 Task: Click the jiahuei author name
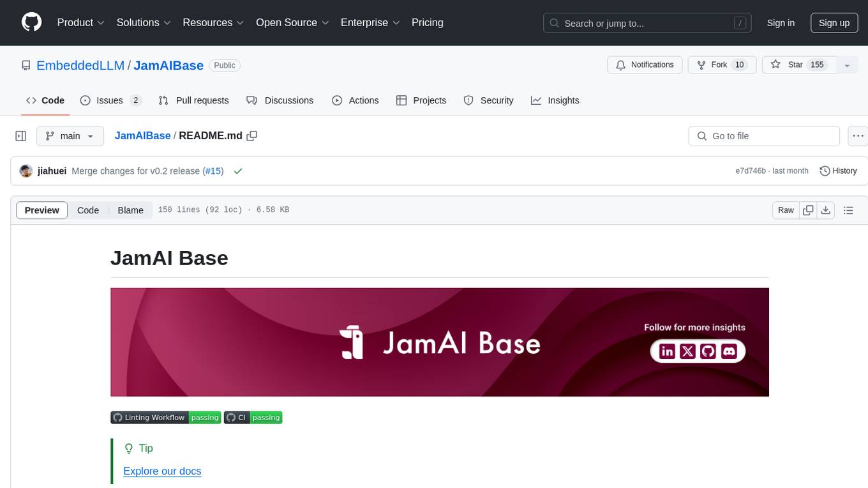[x=52, y=171]
